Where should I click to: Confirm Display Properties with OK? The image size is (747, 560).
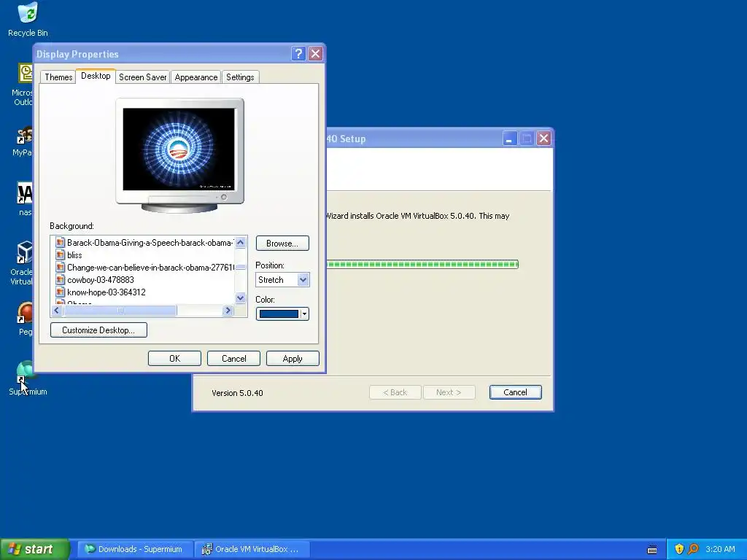(174, 359)
